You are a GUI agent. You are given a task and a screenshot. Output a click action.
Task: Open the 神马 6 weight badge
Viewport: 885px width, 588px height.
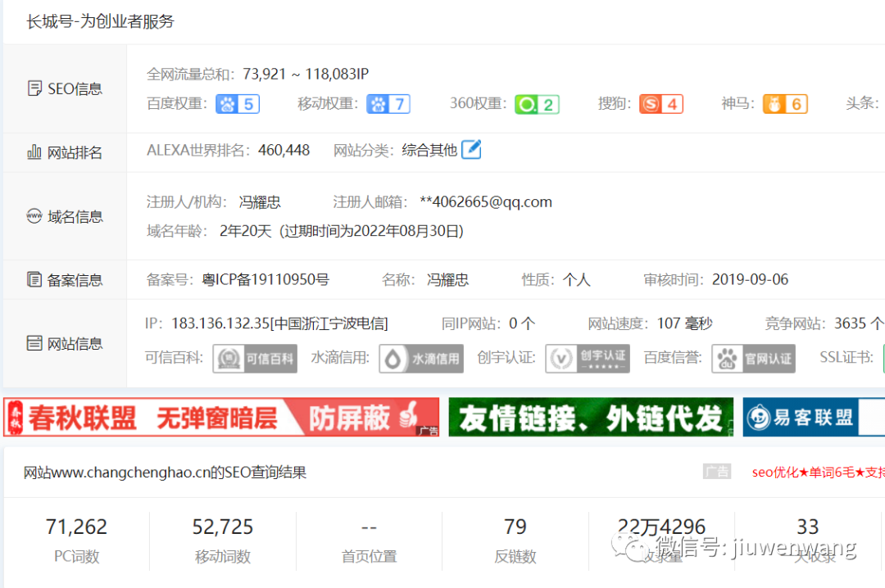pos(784,103)
